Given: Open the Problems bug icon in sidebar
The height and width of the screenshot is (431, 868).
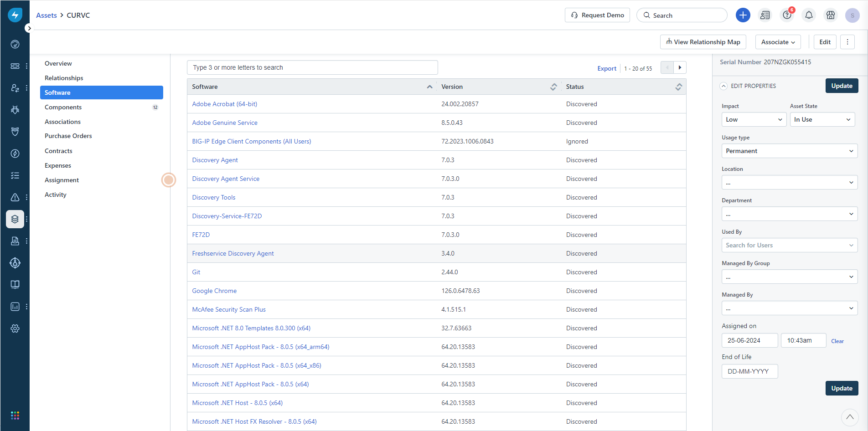Looking at the screenshot, I should (x=15, y=110).
